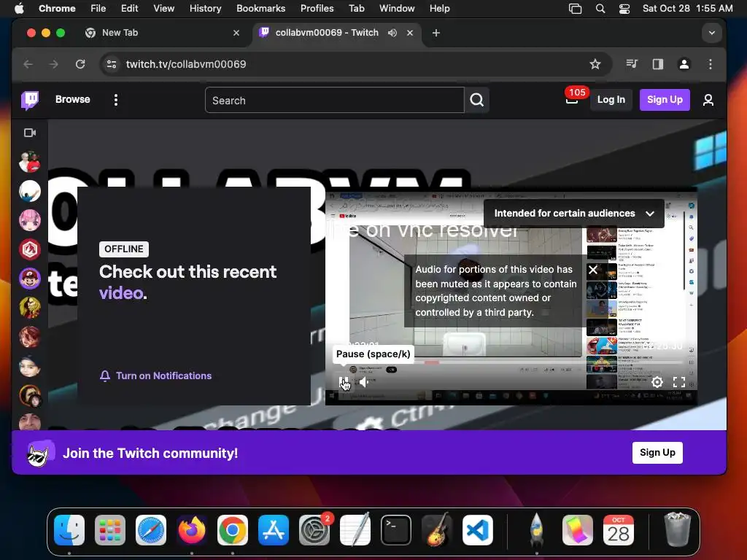Open the three-dot more menu beside Browse
Image resolution: width=747 pixels, height=560 pixels.
[x=116, y=100]
